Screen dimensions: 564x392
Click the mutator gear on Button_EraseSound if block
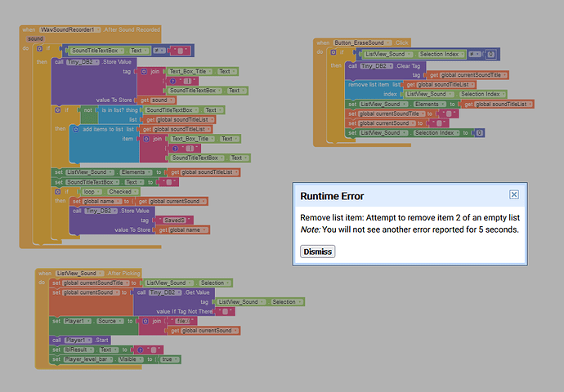tap(333, 53)
